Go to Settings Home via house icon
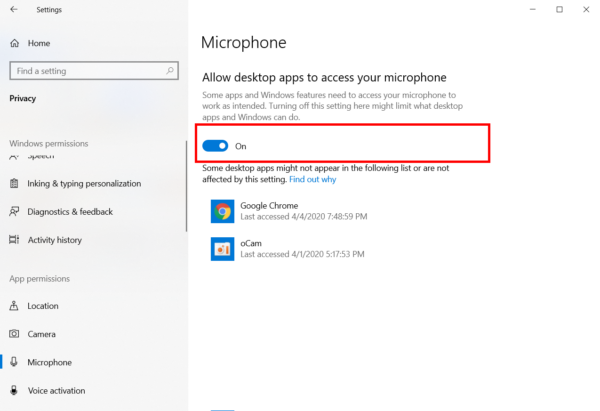The height and width of the screenshot is (411, 600). coord(15,44)
